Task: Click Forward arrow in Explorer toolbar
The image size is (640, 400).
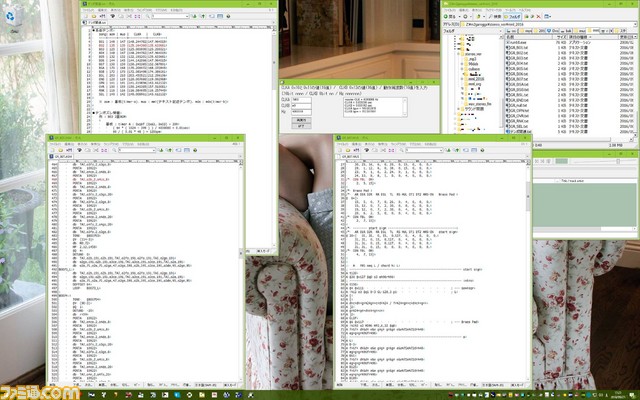Action: (x=465, y=16)
